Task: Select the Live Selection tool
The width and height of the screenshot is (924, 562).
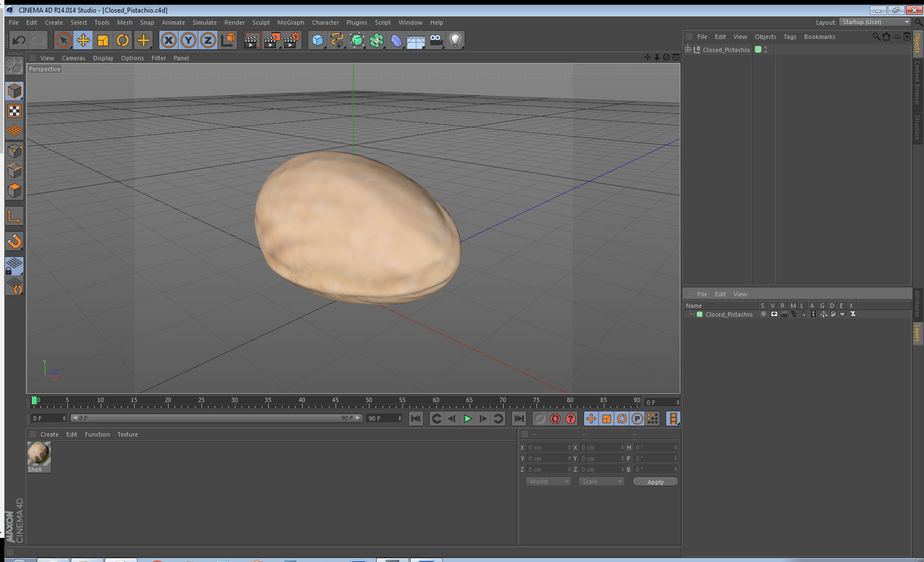Action: click(x=63, y=40)
